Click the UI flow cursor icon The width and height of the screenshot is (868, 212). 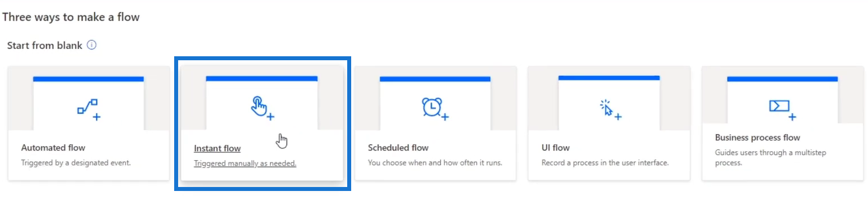click(610, 109)
